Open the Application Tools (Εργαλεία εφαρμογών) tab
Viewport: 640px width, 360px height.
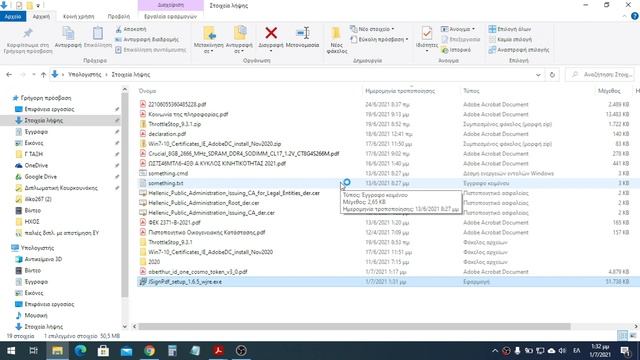point(170,16)
